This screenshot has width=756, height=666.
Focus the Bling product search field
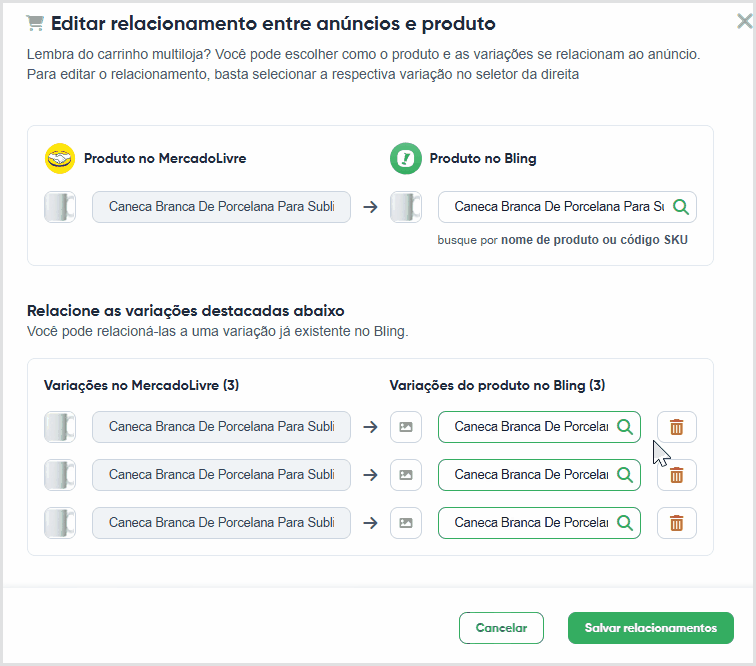click(567, 207)
